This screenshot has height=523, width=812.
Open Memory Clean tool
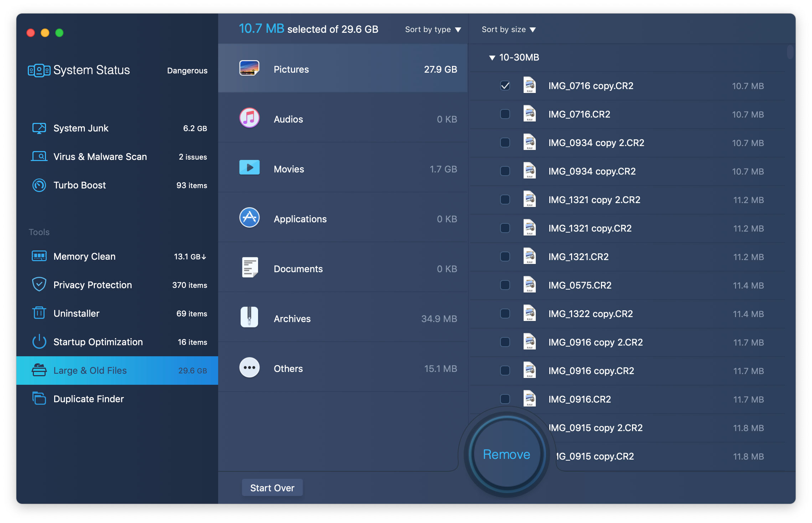117,257
